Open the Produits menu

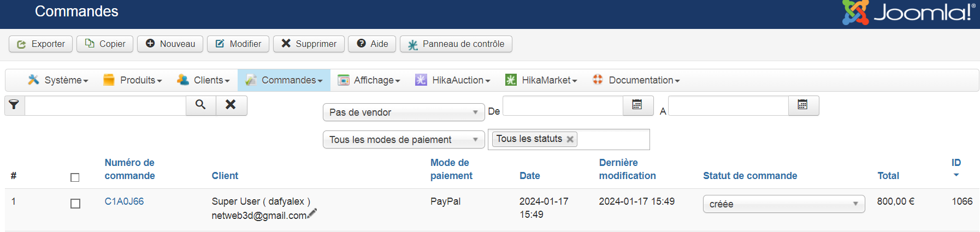pyautogui.click(x=133, y=80)
